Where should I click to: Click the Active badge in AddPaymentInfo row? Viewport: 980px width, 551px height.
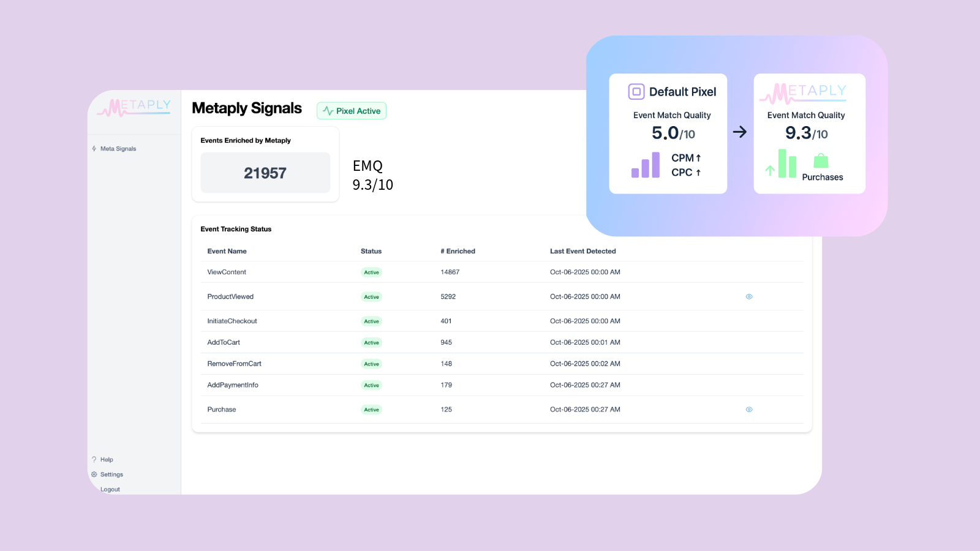pos(372,386)
